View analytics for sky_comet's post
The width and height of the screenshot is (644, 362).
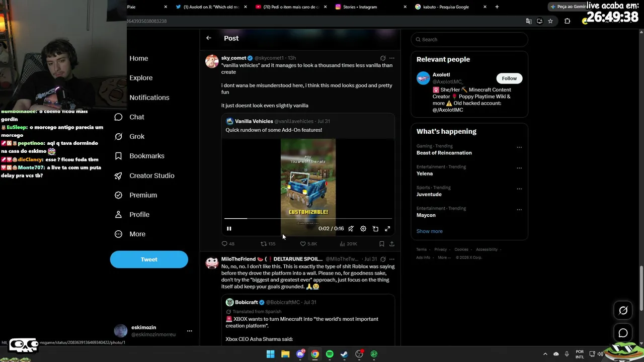(348, 244)
